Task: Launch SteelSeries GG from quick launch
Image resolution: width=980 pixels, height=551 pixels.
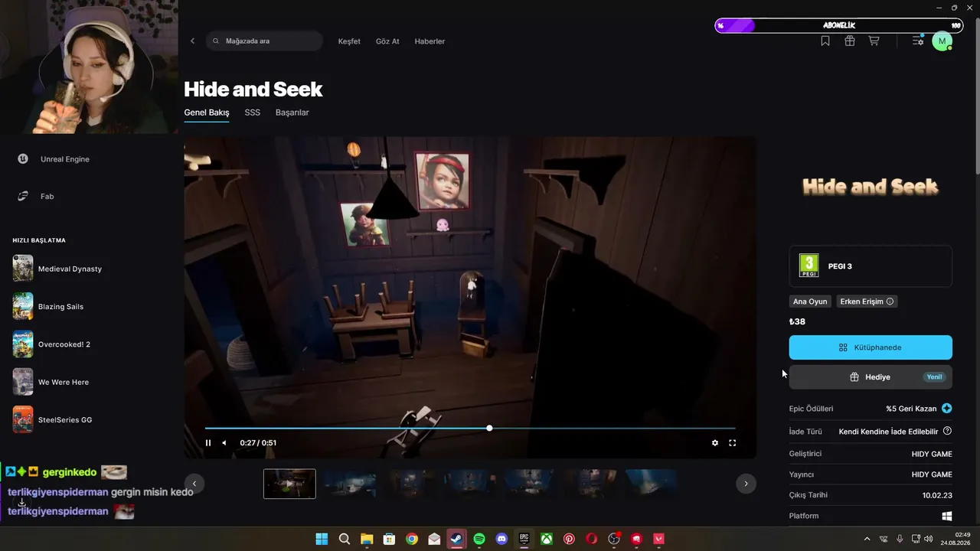Action: pyautogui.click(x=52, y=419)
